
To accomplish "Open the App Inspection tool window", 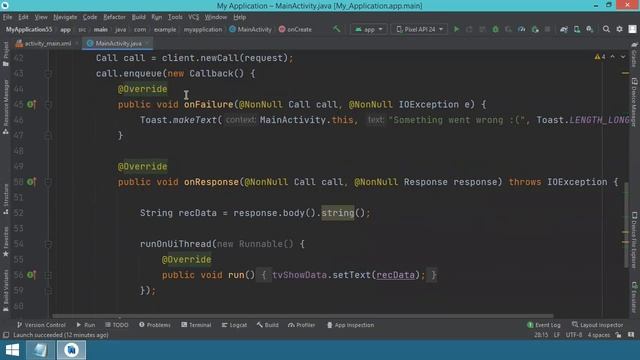I will point(351,325).
